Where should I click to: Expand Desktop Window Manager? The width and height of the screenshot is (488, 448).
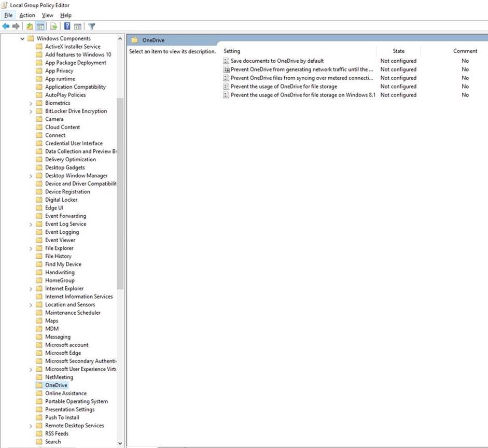point(31,176)
